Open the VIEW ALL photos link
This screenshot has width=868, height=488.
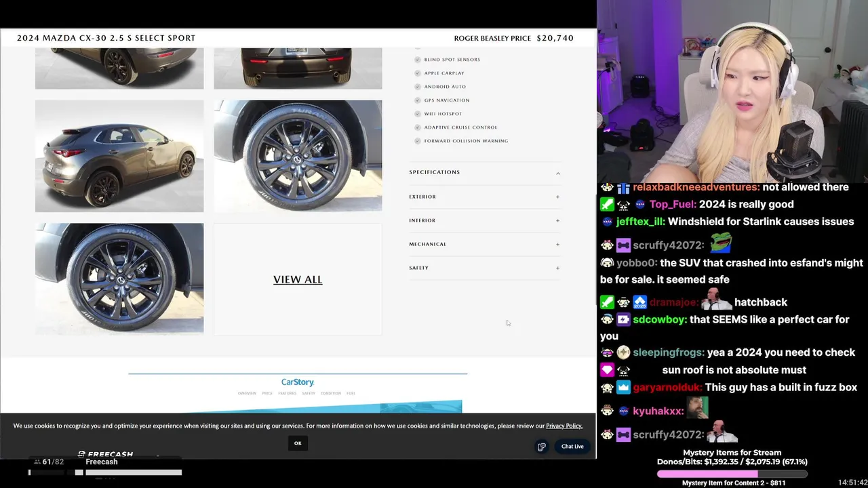coord(298,279)
